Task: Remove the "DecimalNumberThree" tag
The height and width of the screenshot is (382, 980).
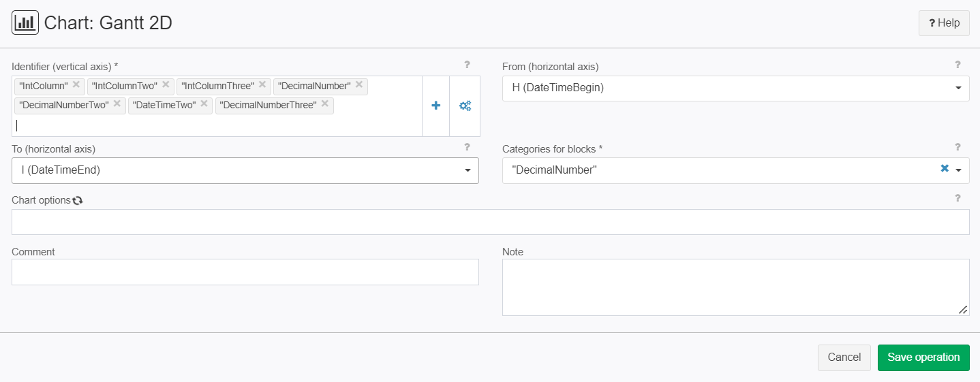Action: point(325,104)
